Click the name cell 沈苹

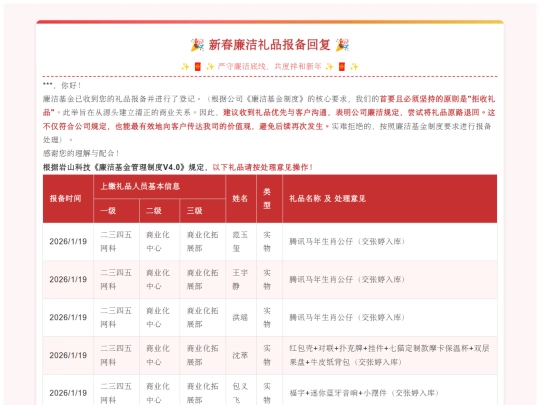pos(240,355)
